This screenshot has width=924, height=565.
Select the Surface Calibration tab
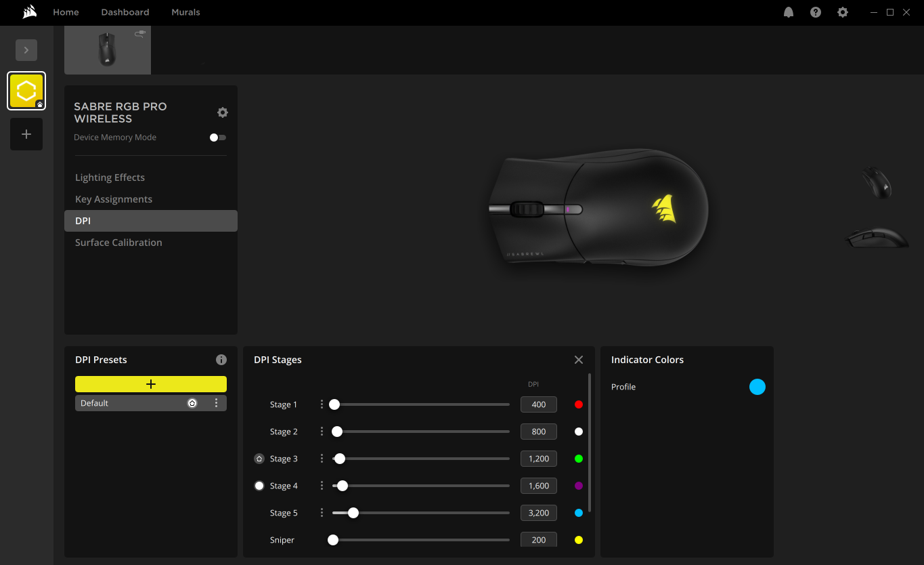(118, 242)
